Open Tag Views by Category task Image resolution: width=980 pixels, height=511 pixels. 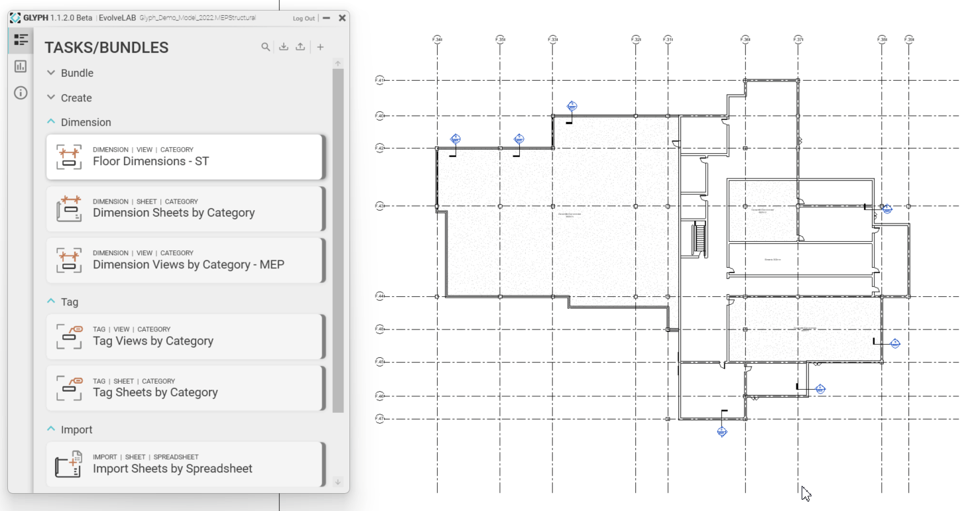[186, 337]
